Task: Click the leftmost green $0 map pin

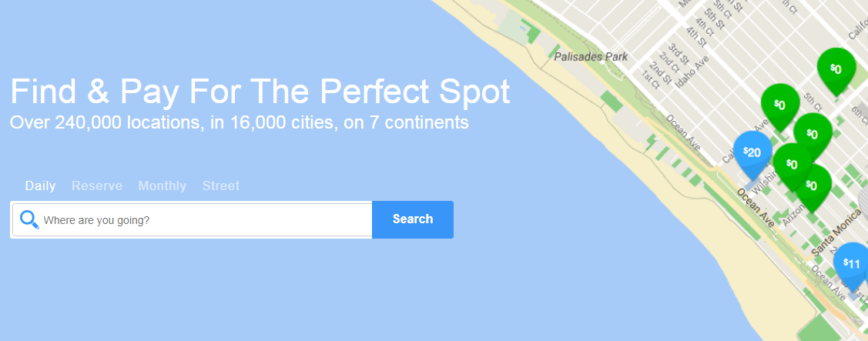Action: click(x=779, y=104)
